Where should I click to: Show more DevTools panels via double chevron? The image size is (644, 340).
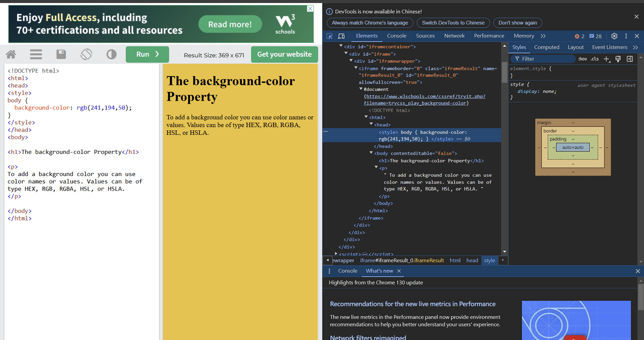(543, 36)
